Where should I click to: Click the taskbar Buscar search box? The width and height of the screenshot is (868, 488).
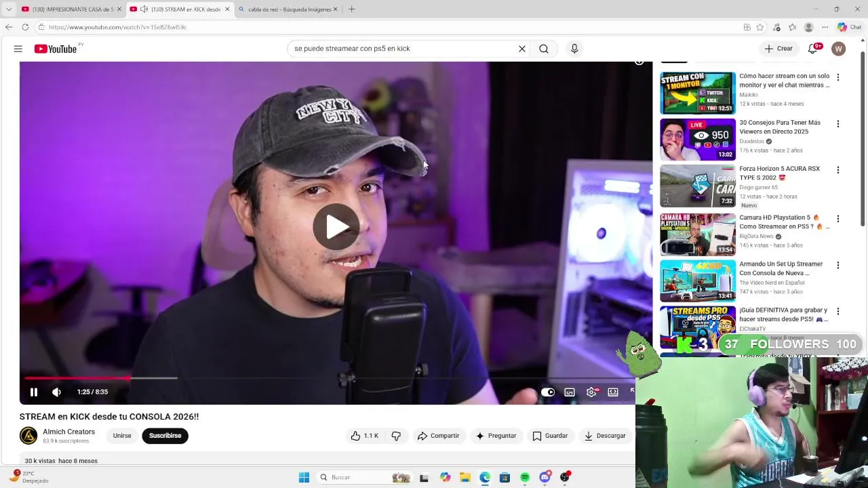coord(365,477)
